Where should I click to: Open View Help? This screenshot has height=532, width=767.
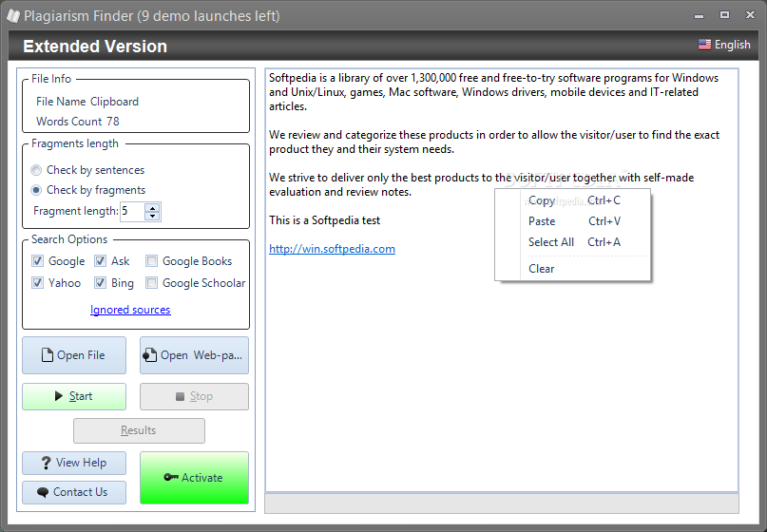pos(74,463)
